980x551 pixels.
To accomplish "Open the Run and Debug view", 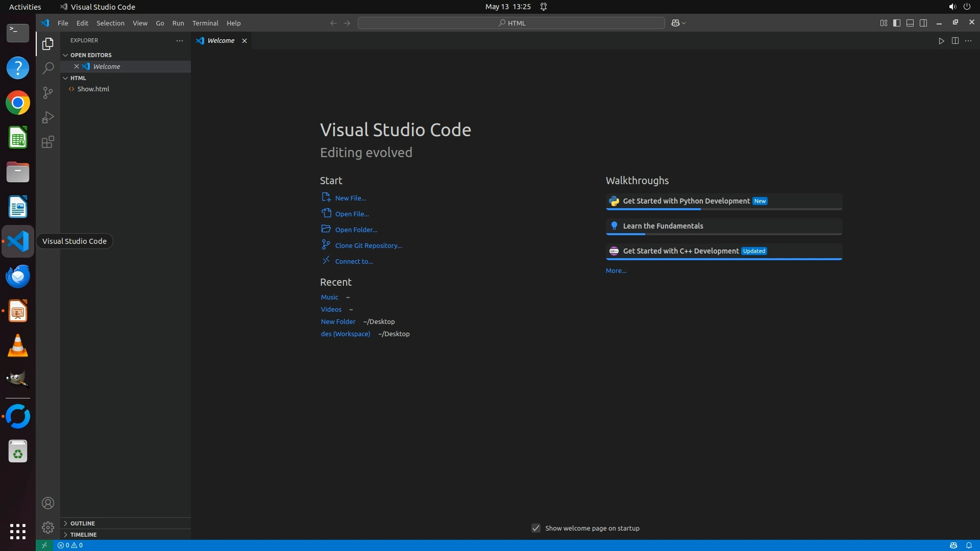I will 48,117.
